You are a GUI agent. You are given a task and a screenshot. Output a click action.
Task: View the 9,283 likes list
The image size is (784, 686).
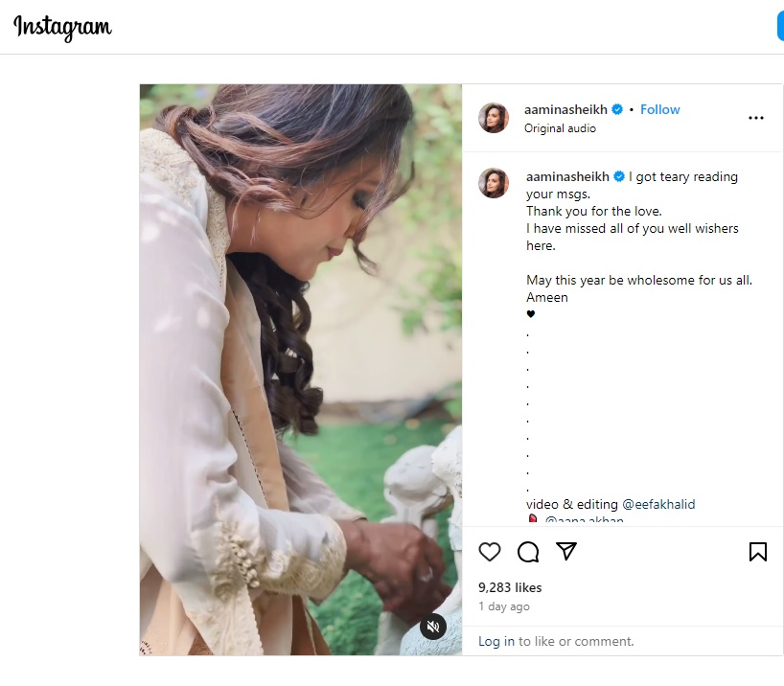(x=510, y=587)
